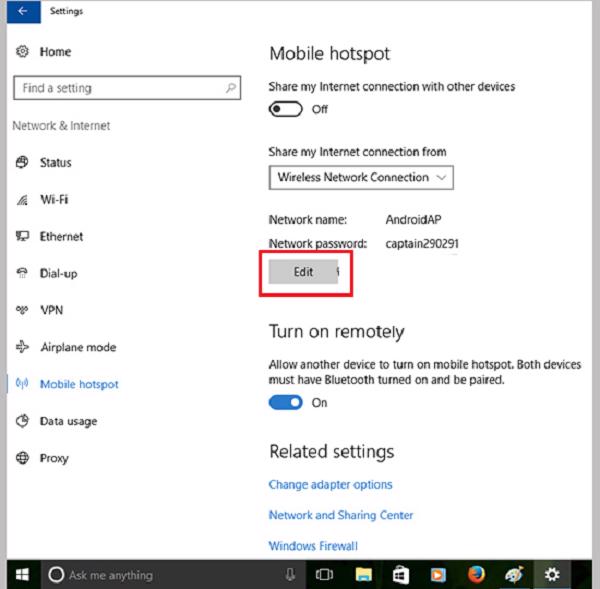
Task: Click the Windows Start button
Action: coord(20,575)
